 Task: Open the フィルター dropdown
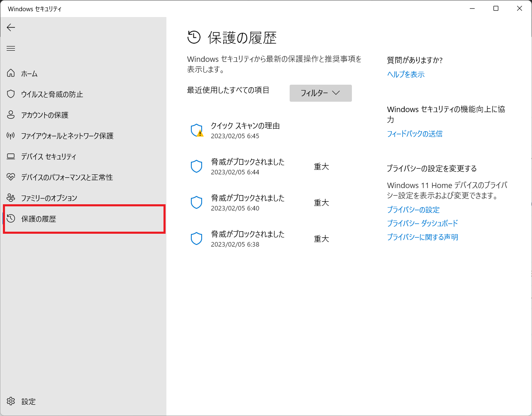click(321, 93)
